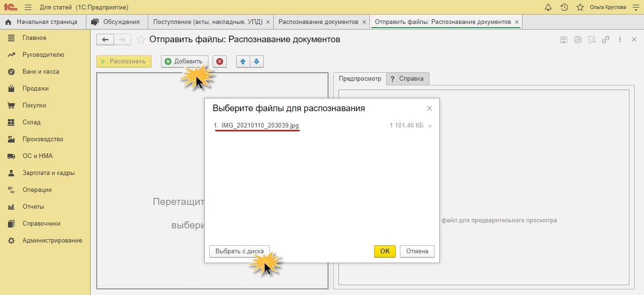Open favorites star in title bar
644x295 pixels.
tap(580, 8)
